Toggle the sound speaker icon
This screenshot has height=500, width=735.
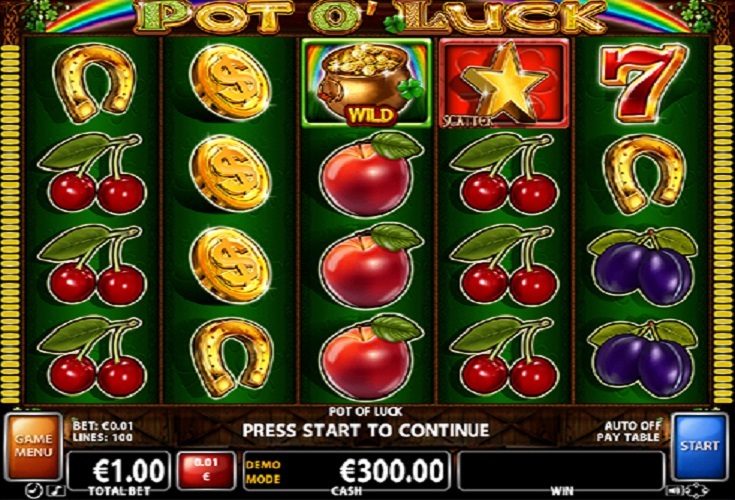pyautogui.click(x=674, y=491)
